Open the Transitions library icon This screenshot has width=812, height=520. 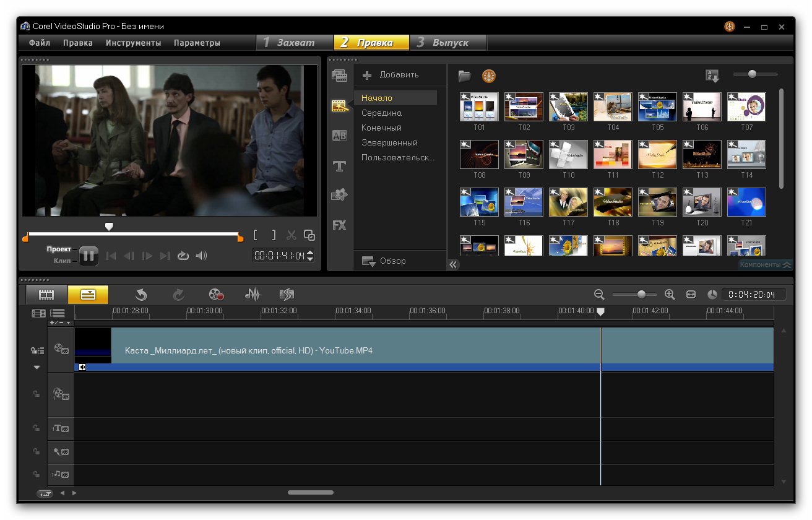(x=339, y=136)
